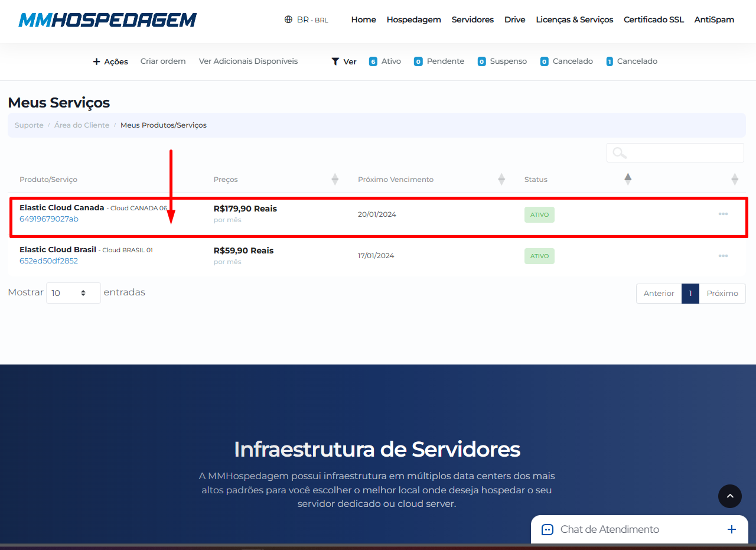Click domain link 64919679027ab
Screen dimensions: 756x550
[49, 219]
